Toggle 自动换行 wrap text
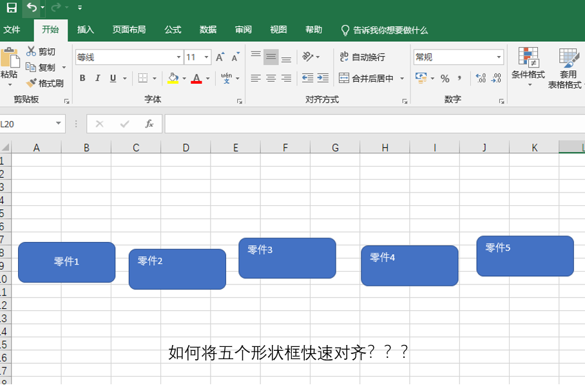The image size is (585, 392). point(362,57)
